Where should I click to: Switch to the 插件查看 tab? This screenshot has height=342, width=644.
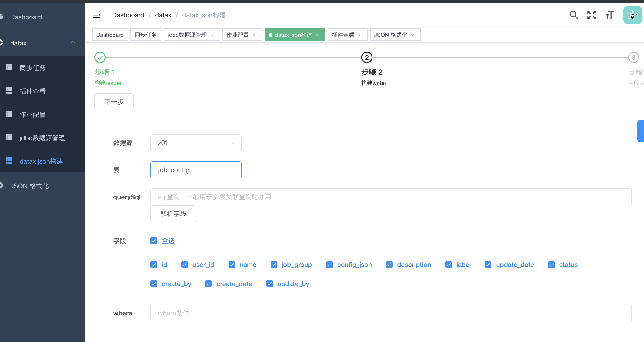pyautogui.click(x=343, y=35)
